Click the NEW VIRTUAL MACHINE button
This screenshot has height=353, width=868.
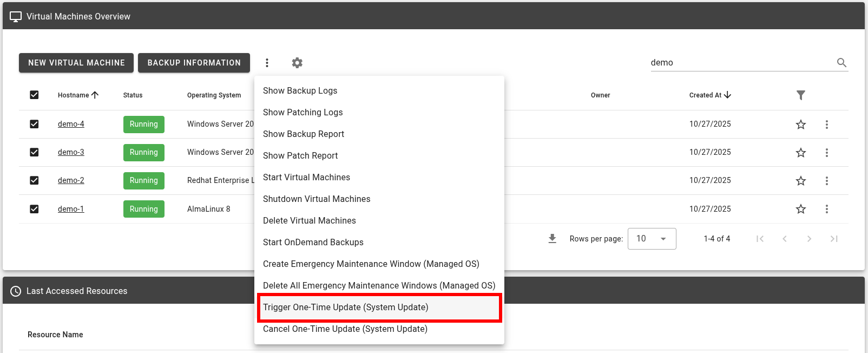[76, 63]
